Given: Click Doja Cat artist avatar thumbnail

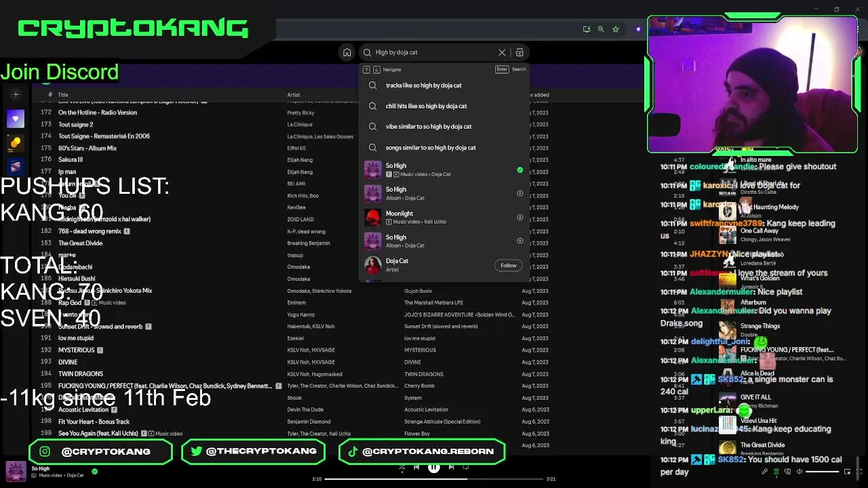Looking at the screenshot, I should (373, 265).
